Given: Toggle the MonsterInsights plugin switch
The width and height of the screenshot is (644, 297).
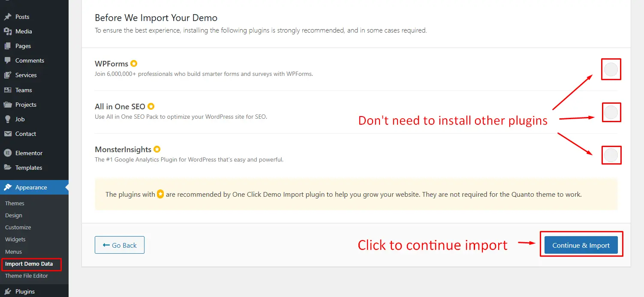Looking at the screenshot, I should click(611, 155).
